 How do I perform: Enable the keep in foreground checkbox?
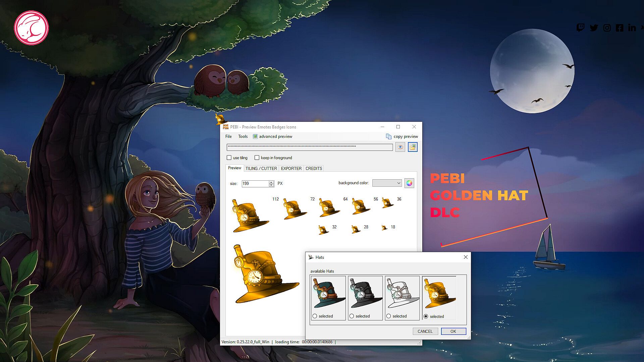[x=257, y=158]
